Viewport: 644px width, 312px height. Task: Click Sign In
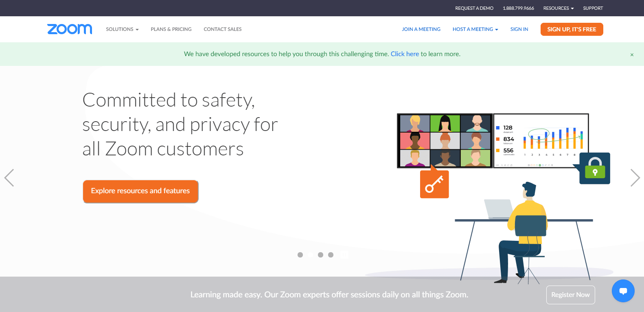[x=519, y=29]
